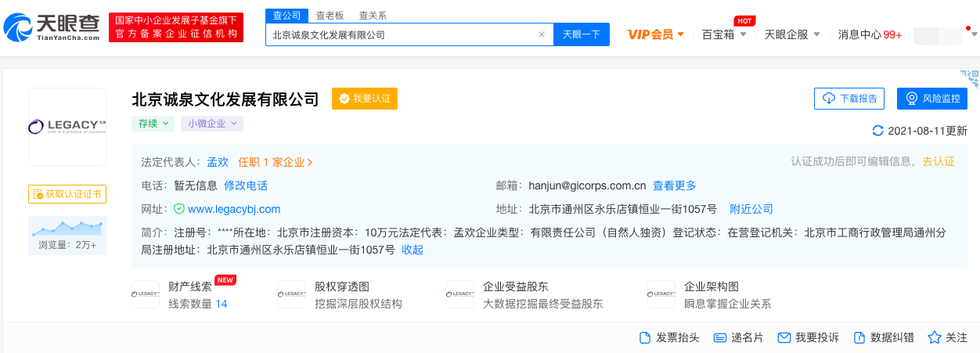Click 关注 star to follow company
Image resolution: width=980 pixels, height=353 pixels.
(x=947, y=337)
